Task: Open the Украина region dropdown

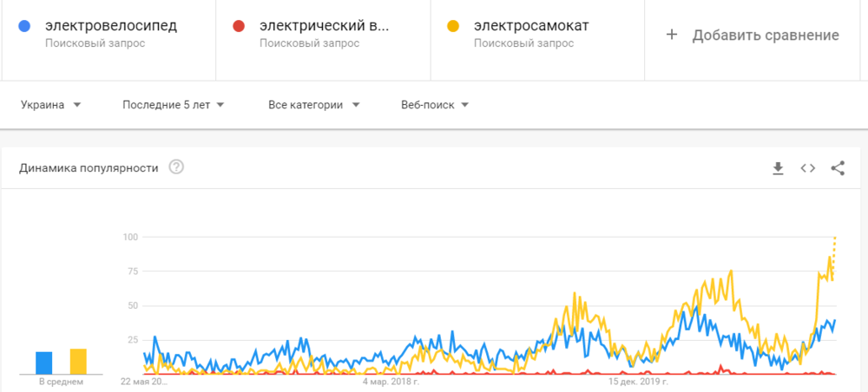Action: pyautogui.click(x=51, y=105)
